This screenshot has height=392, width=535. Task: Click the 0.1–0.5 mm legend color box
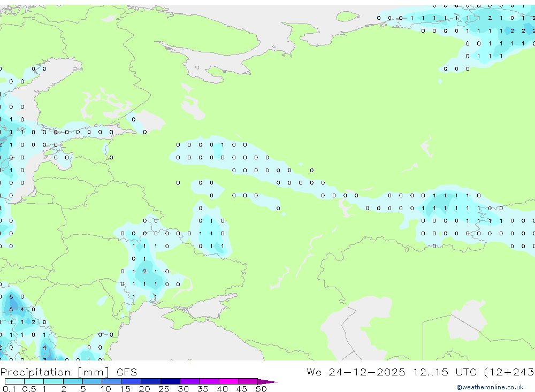[14, 381]
